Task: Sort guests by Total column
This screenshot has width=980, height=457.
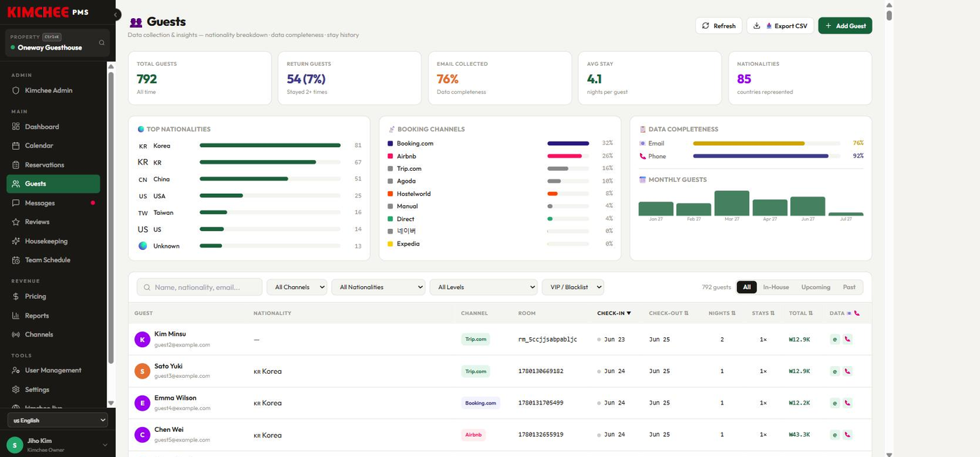Action: [800, 313]
